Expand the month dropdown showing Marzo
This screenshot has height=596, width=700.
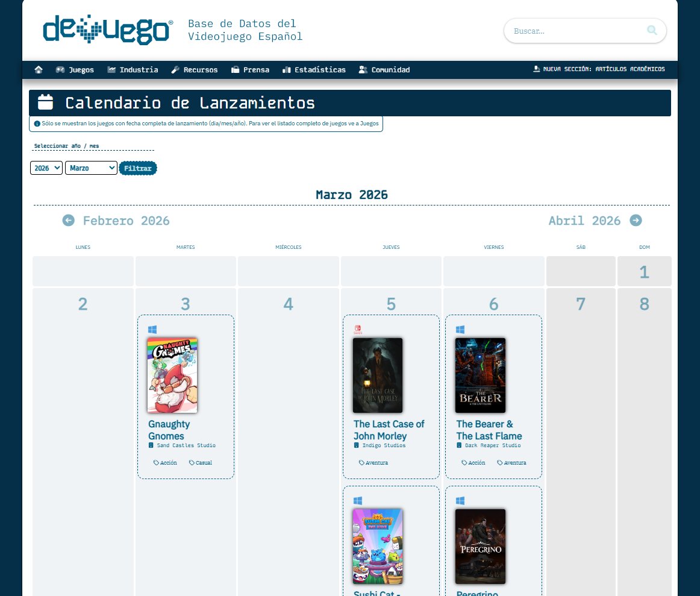click(91, 168)
